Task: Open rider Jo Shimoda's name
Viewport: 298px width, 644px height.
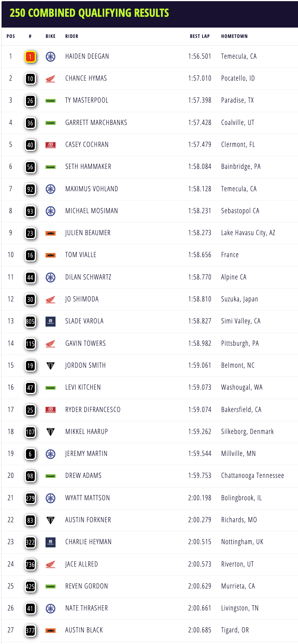Action: (x=82, y=299)
